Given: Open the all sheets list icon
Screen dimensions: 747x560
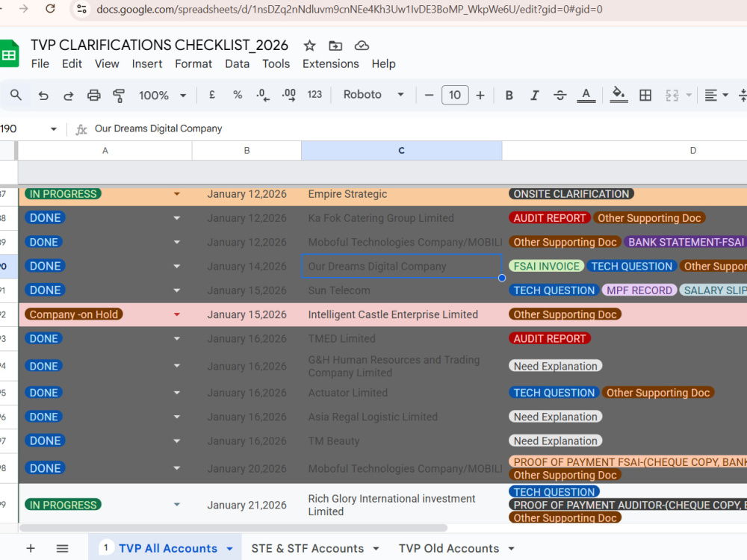Looking at the screenshot, I should (x=63, y=548).
